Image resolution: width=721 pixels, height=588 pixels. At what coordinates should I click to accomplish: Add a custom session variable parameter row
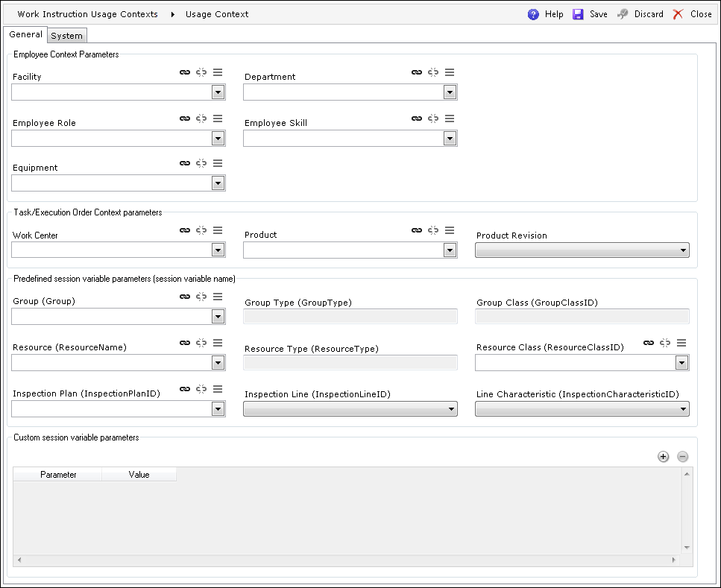click(663, 457)
